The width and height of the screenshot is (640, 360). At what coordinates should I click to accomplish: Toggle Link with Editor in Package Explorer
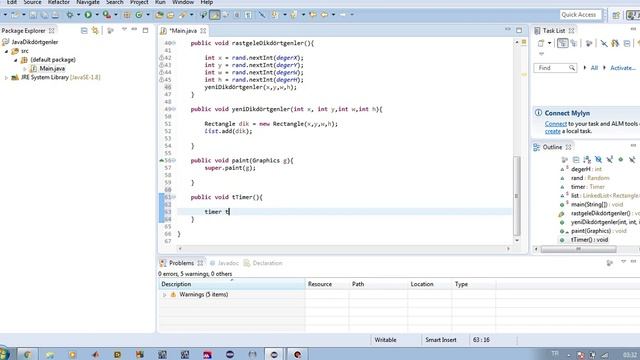[96, 31]
